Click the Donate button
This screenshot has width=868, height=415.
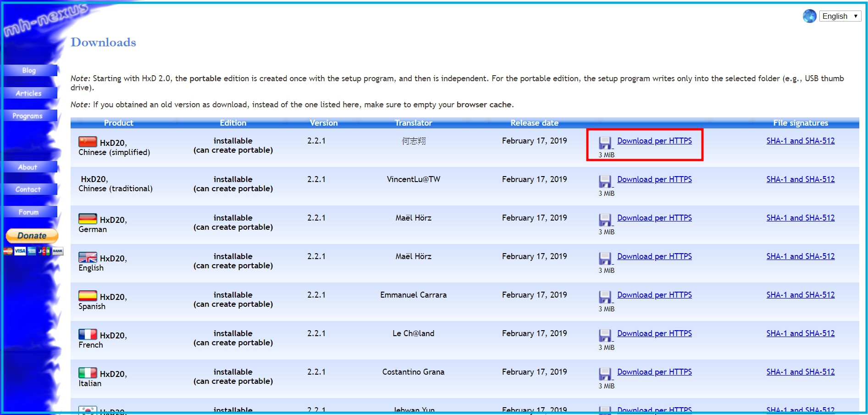[x=32, y=236]
